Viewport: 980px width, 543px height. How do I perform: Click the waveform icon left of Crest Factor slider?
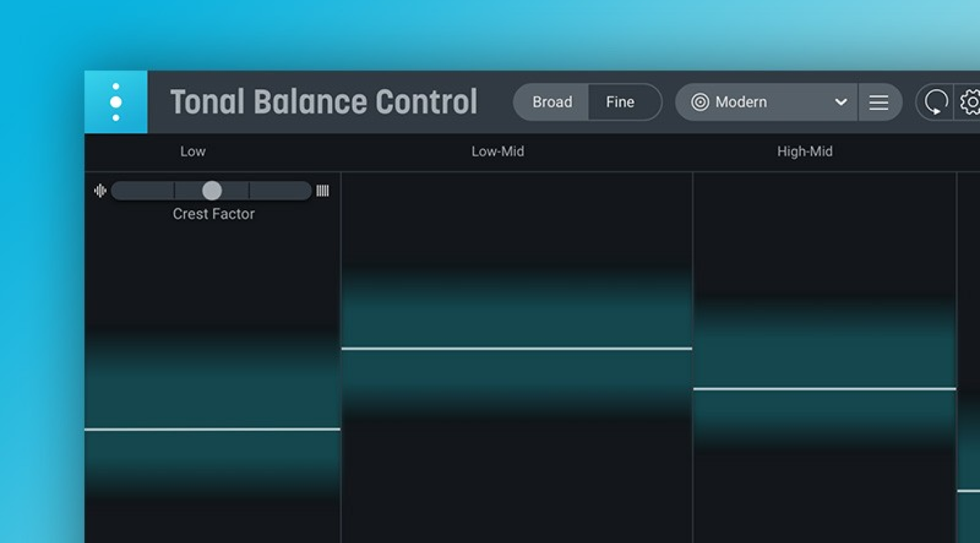tap(100, 191)
